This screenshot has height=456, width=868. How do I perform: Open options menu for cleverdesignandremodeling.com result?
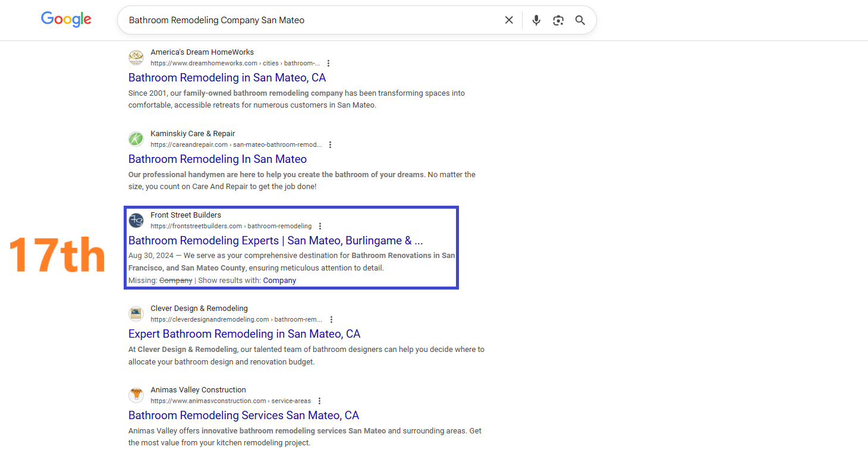click(x=331, y=319)
